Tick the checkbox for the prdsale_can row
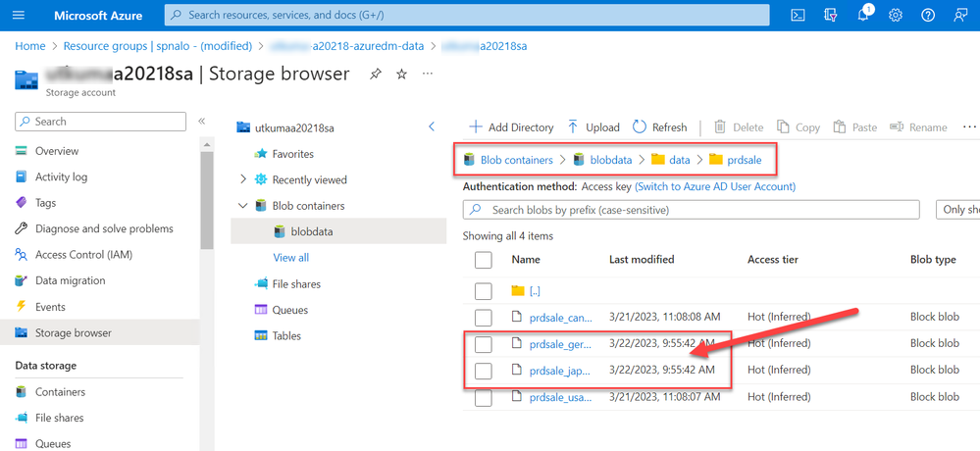This screenshot has height=451, width=980. [x=483, y=318]
